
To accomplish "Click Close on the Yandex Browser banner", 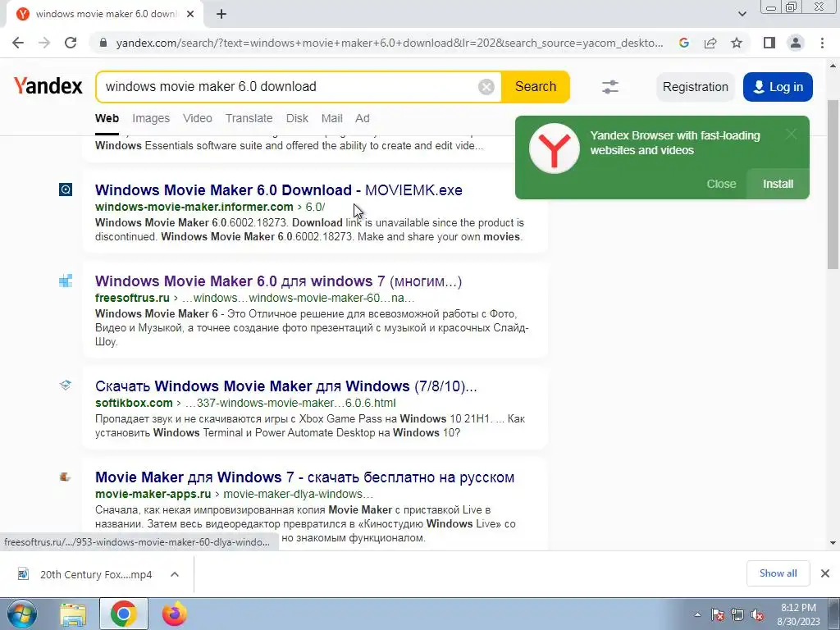I will (721, 184).
